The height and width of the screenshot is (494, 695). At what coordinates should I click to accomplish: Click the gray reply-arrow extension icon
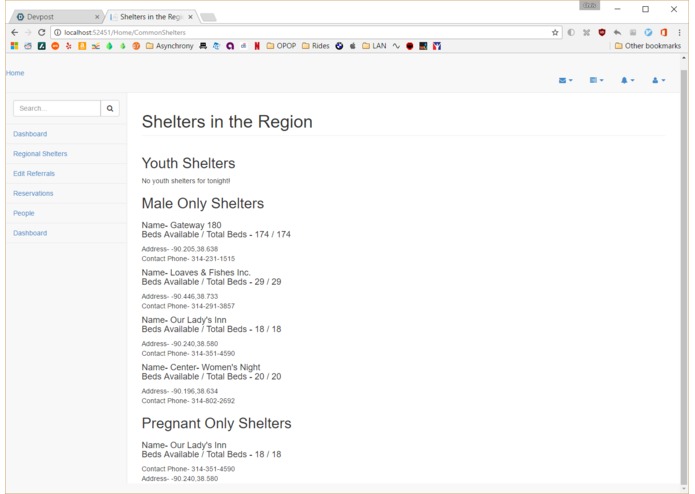[x=617, y=32]
